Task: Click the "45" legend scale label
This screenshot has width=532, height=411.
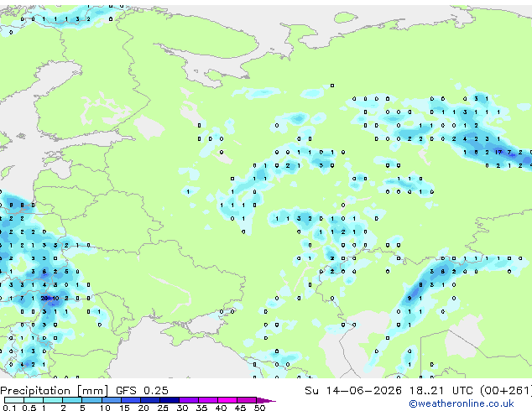Action: [240, 408]
